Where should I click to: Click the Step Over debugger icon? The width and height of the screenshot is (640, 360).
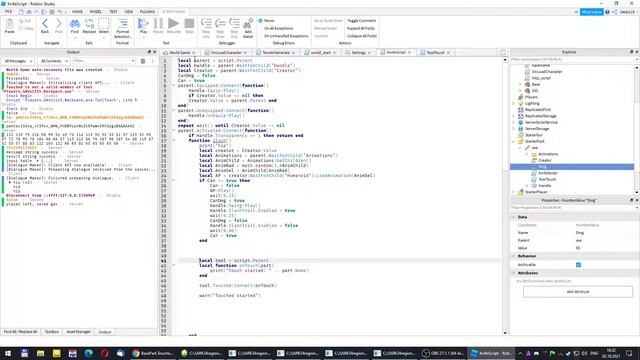pyautogui.click(x=220, y=28)
